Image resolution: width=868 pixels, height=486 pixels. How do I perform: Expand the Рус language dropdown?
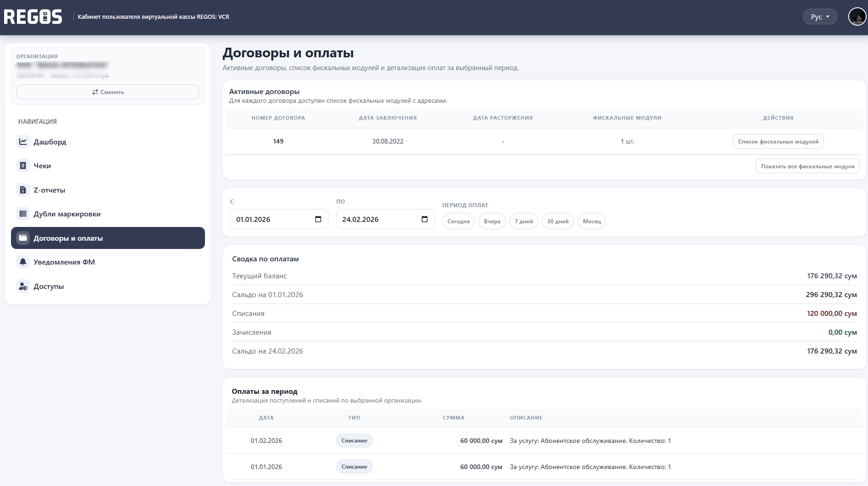[819, 17]
